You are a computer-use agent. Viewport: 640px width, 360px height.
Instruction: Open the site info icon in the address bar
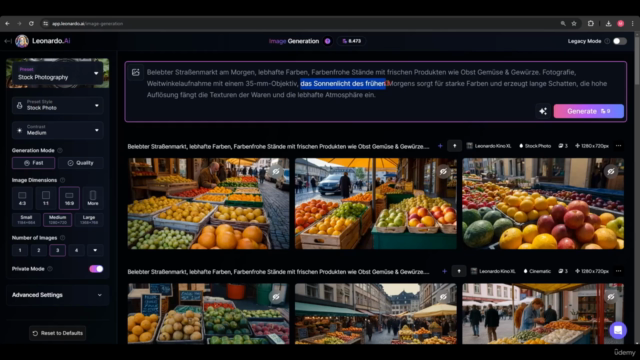click(x=45, y=24)
